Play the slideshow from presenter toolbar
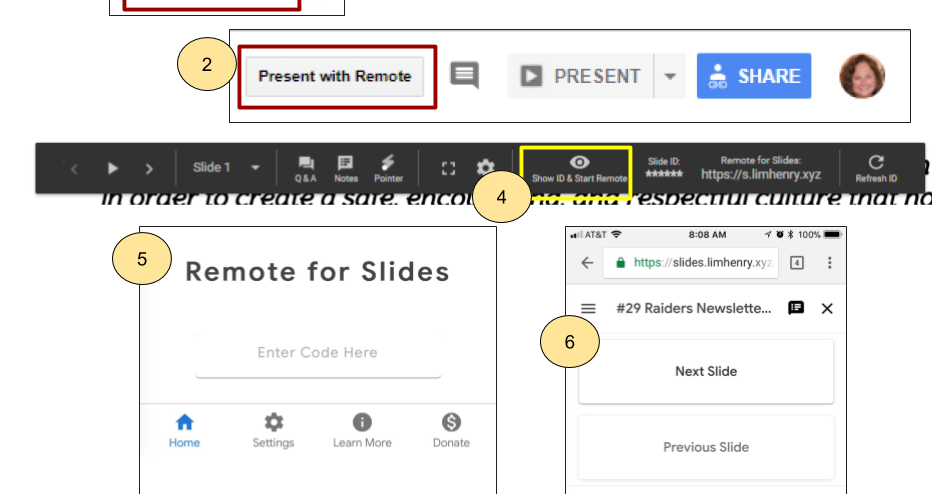 coord(112,169)
